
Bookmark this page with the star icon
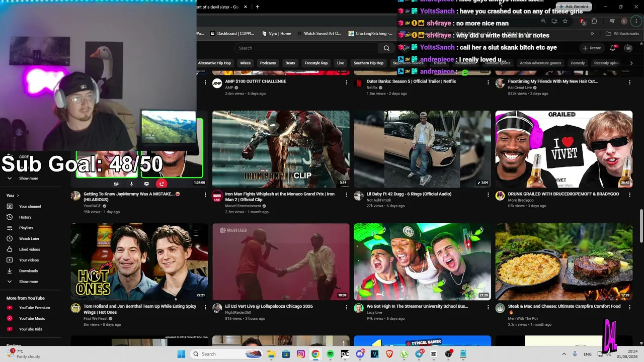(x=565, y=21)
